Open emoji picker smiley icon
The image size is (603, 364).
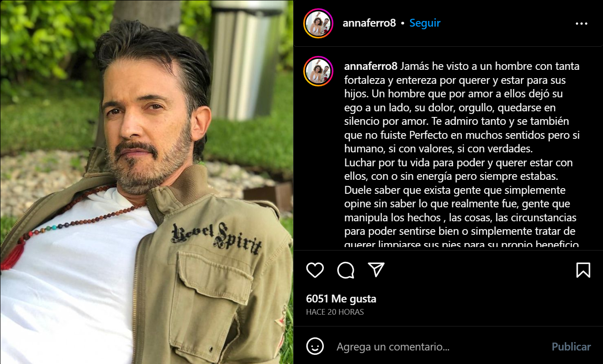(x=315, y=347)
